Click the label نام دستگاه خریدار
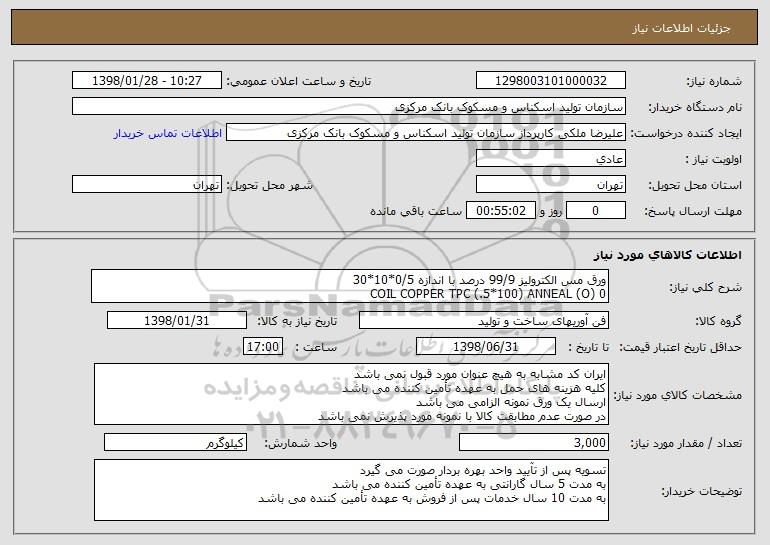This screenshot has width=770, height=545. (695, 107)
